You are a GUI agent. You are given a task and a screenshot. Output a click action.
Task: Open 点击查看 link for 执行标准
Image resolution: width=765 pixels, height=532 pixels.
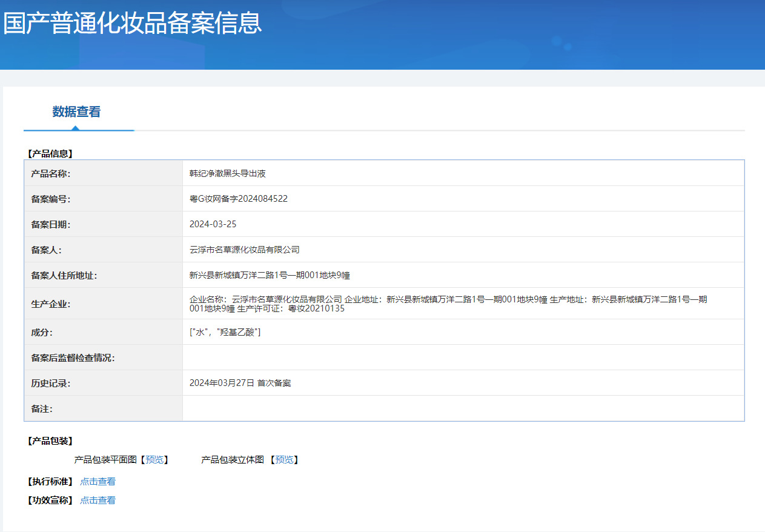click(98, 482)
